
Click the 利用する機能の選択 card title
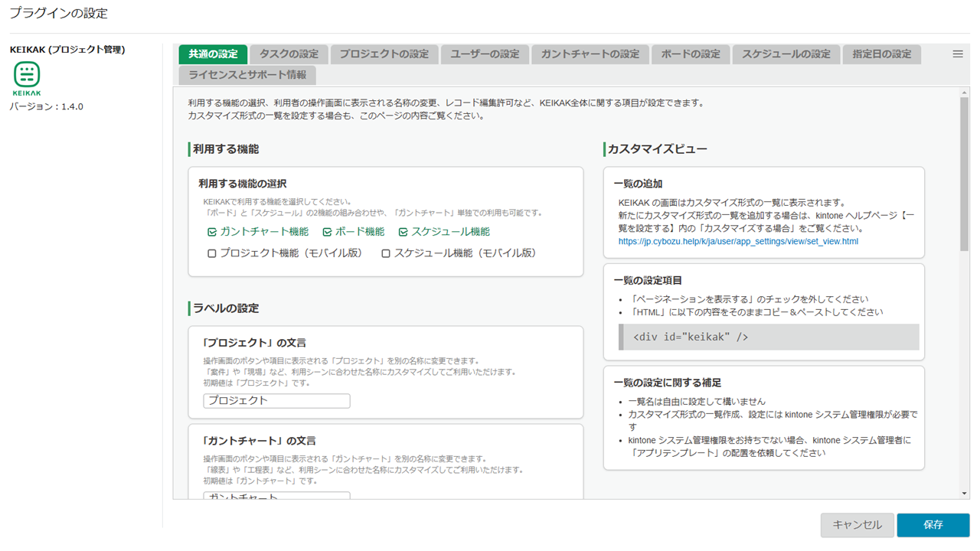pos(243,184)
